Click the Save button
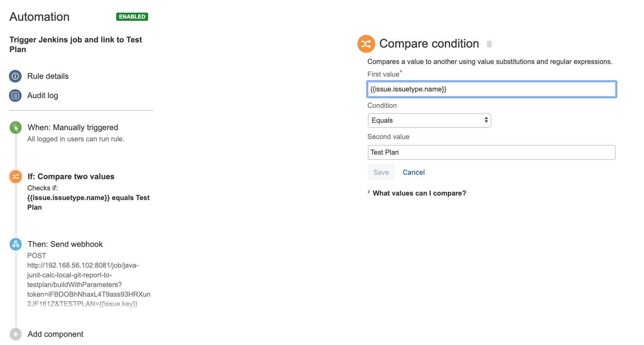The image size is (644, 345). point(381,172)
